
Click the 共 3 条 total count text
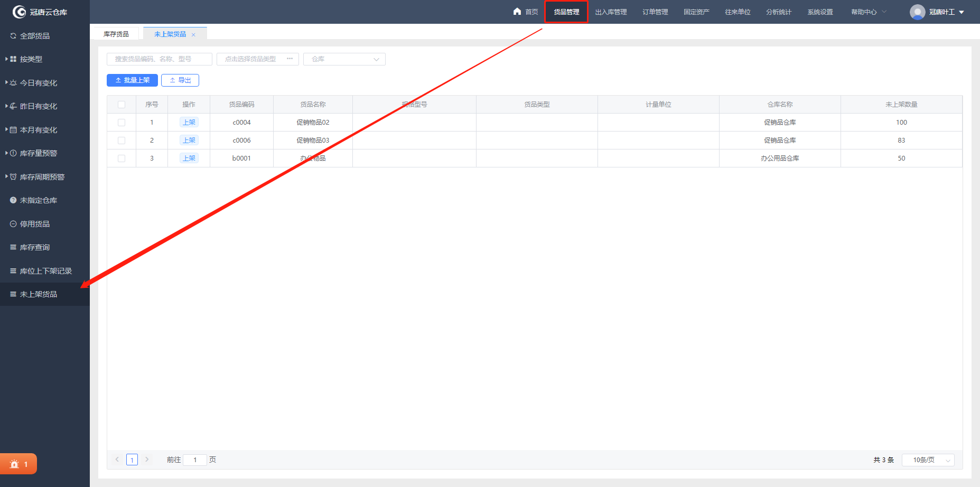[883, 460]
